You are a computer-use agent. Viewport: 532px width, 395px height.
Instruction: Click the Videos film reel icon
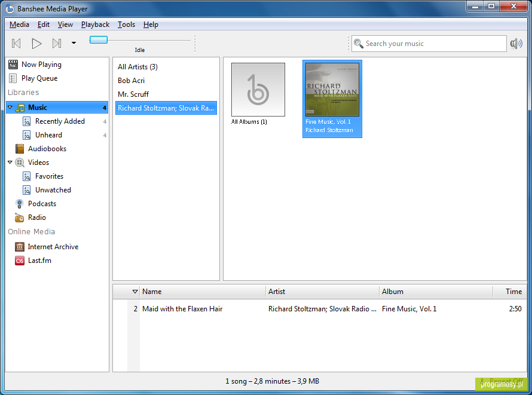tap(20, 163)
